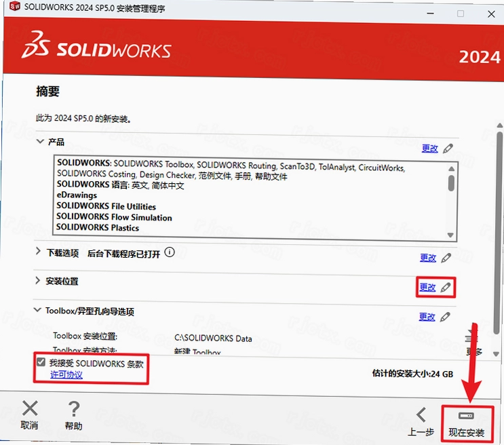Click the info icon after 后台下载程序已打开
Viewport: 504px width, 445px height.
pos(170,252)
